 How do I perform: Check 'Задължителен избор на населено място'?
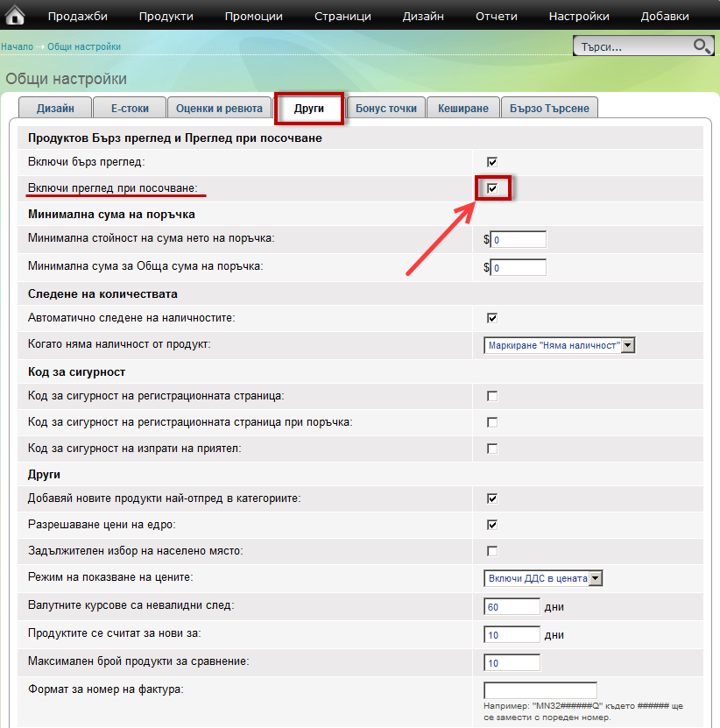click(492, 551)
